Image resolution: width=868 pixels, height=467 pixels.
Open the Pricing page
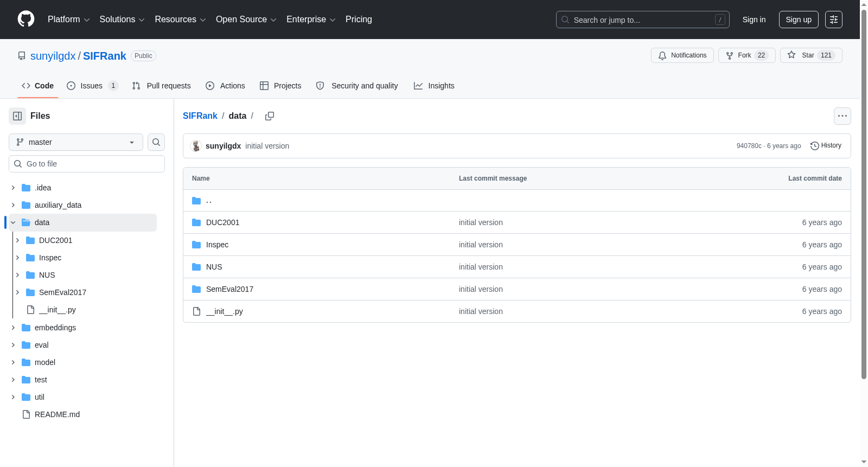click(359, 20)
